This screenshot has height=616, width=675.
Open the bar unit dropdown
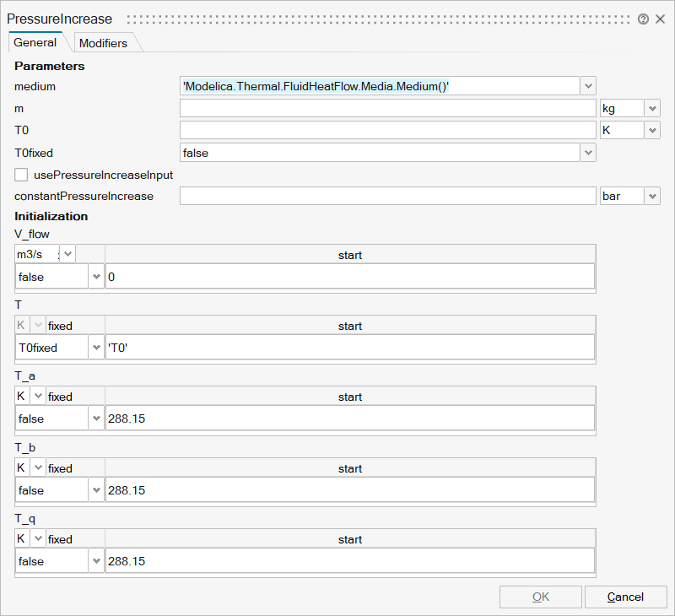click(x=652, y=196)
